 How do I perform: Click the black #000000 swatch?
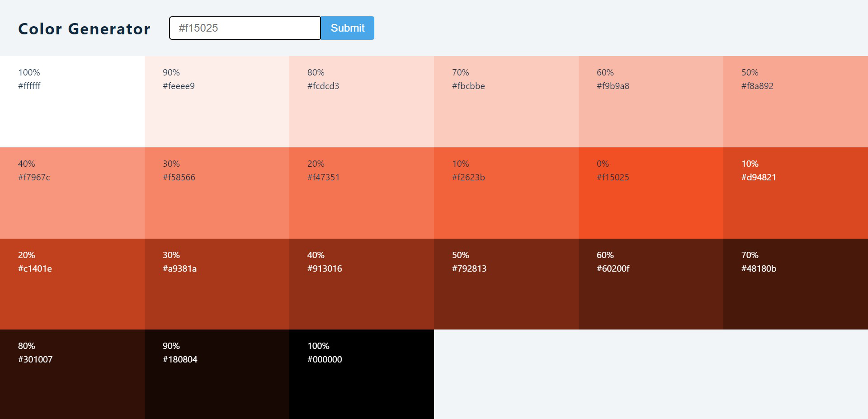(362, 374)
